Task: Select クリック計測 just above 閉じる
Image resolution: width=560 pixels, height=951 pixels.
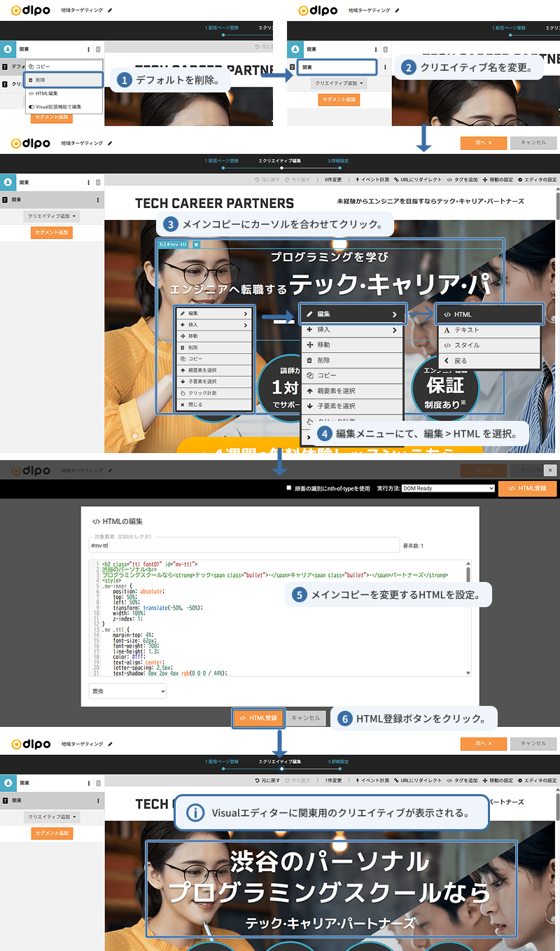Action: click(213, 394)
